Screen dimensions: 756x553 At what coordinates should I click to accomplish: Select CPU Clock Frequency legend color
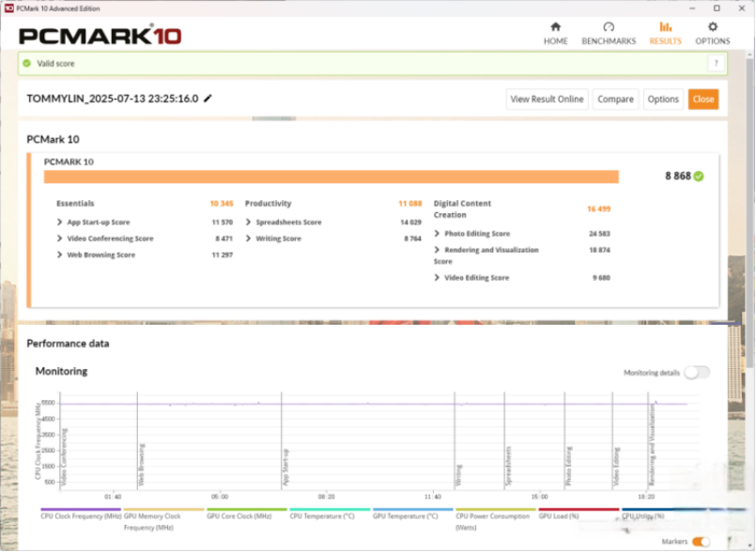(81, 509)
